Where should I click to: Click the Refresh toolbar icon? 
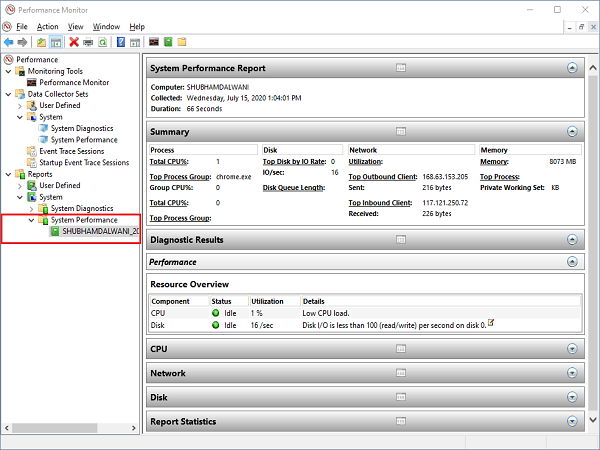(103, 42)
